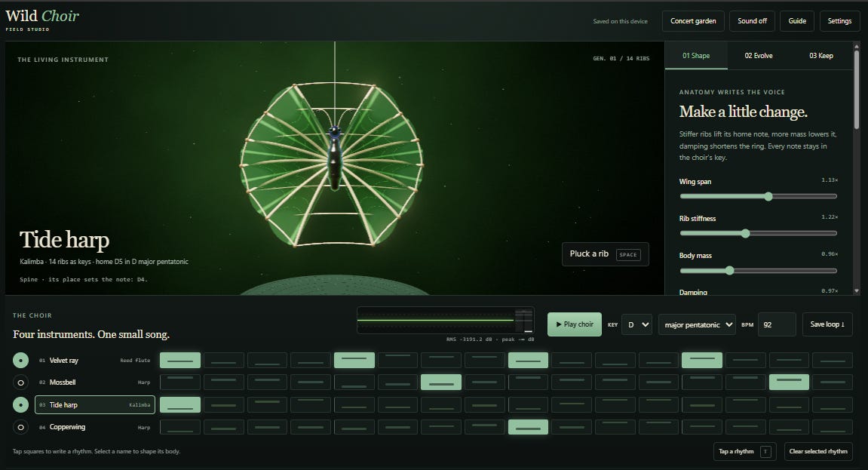This screenshot has width=868, height=470.
Task: Toggle the Tide harp instrument circle
Action: click(20, 404)
